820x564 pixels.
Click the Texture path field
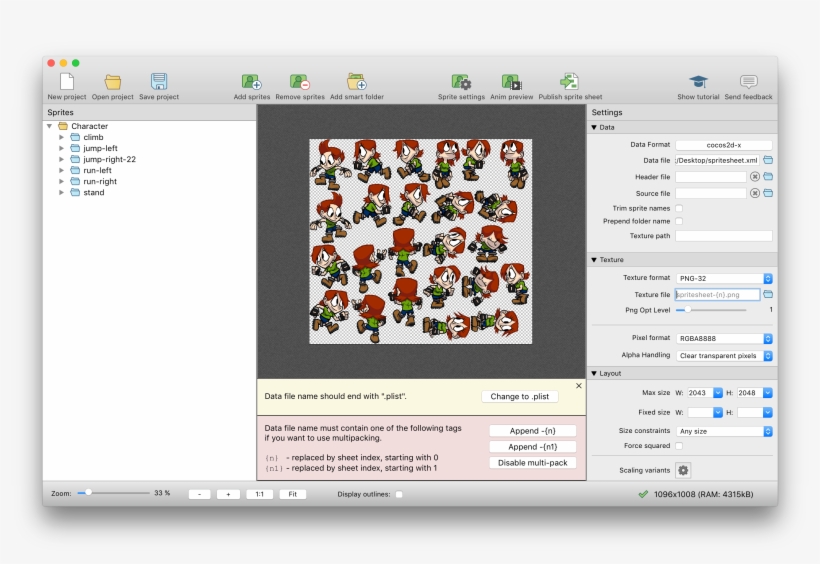coord(724,236)
